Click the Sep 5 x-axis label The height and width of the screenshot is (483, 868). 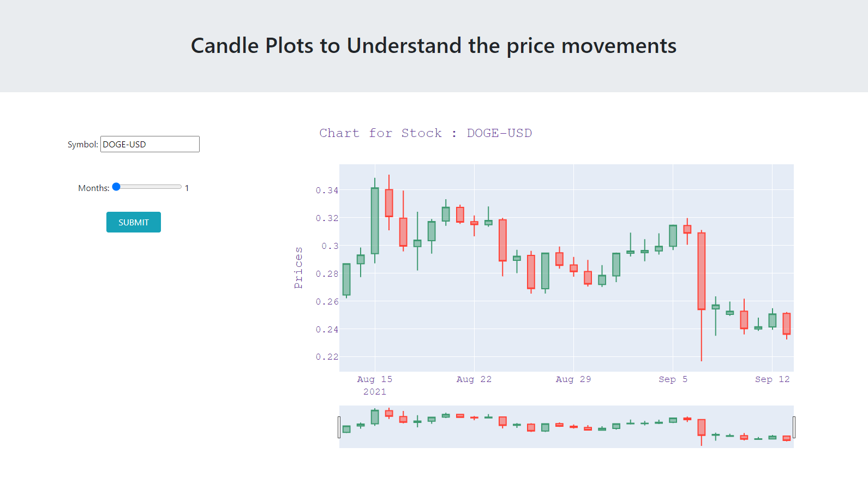pyautogui.click(x=673, y=379)
